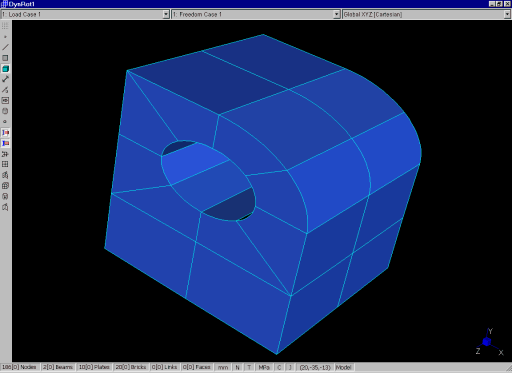Toggle the brick element select icon
This screenshot has width=512, height=373.
(x=5, y=69)
